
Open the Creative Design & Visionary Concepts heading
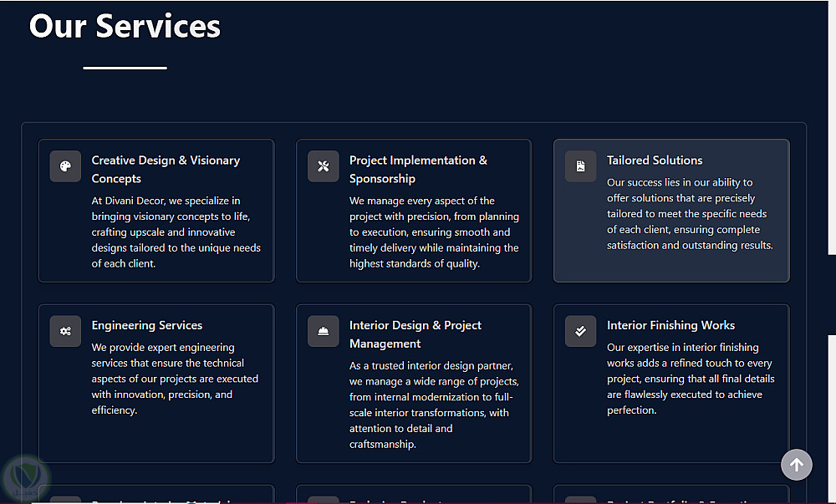coord(166,169)
